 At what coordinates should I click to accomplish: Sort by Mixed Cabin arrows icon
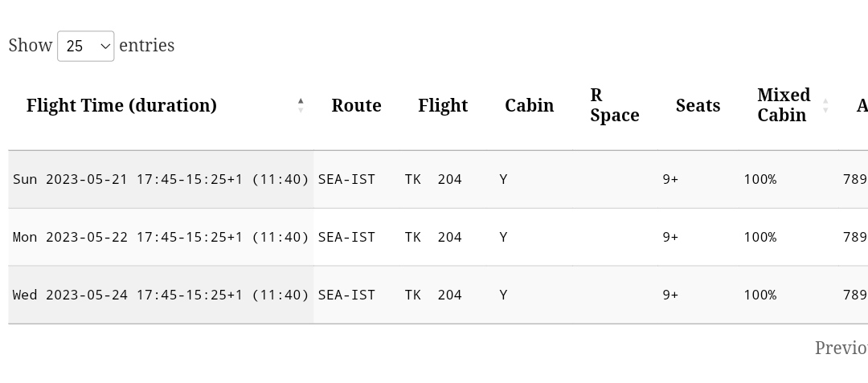[x=825, y=105]
